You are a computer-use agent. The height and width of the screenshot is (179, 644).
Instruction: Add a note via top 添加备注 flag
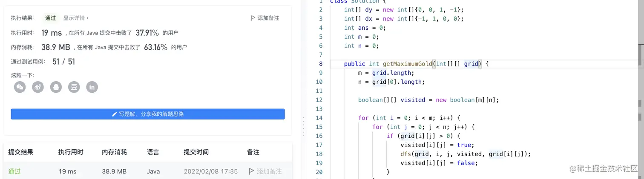(x=265, y=18)
